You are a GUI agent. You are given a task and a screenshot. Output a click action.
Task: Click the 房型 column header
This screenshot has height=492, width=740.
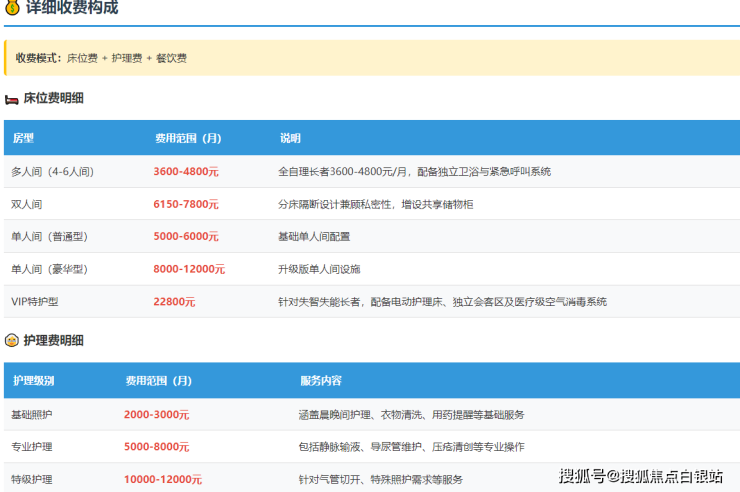pyautogui.click(x=23, y=138)
